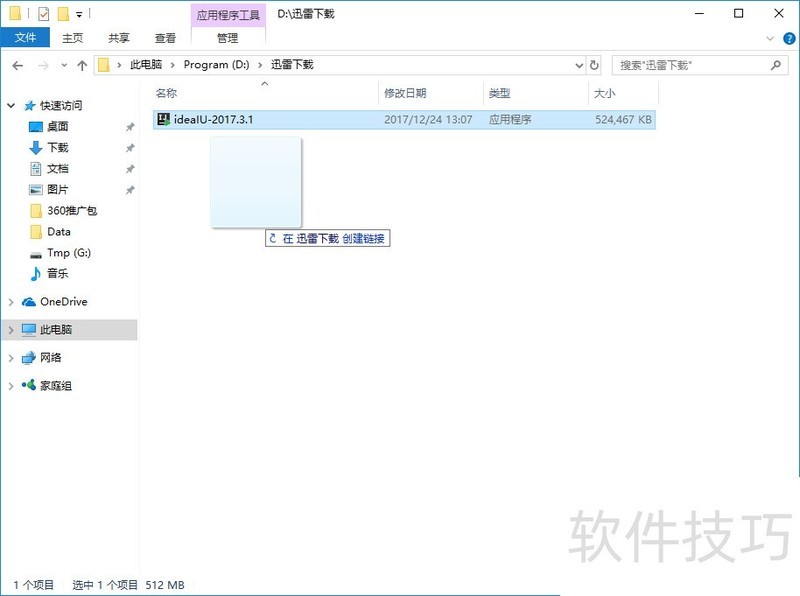Click the 此电脑 breadcrumb segment

click(146, 65)
